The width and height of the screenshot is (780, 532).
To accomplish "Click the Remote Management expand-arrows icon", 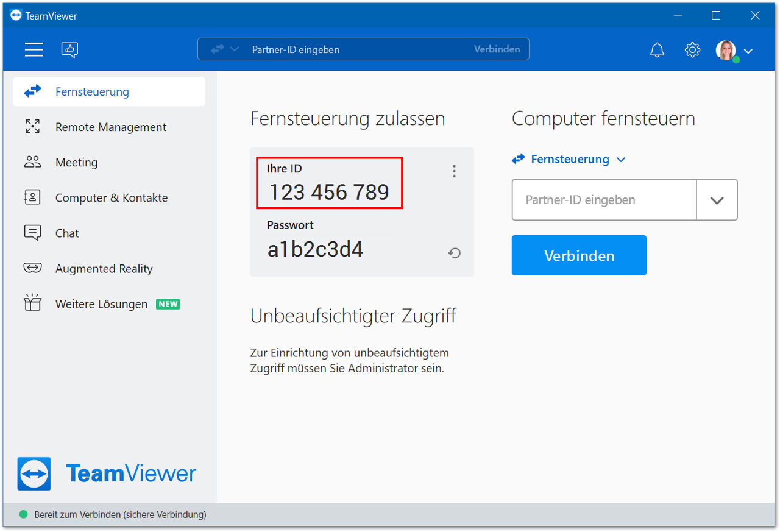I will [32, 127].
